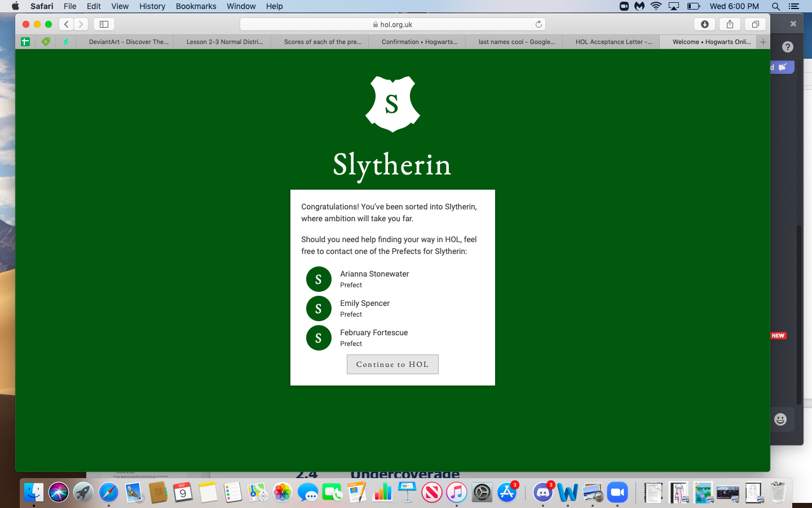Open Trash in dock
This screenshot has width=812, height=508.
click(778, 492)
